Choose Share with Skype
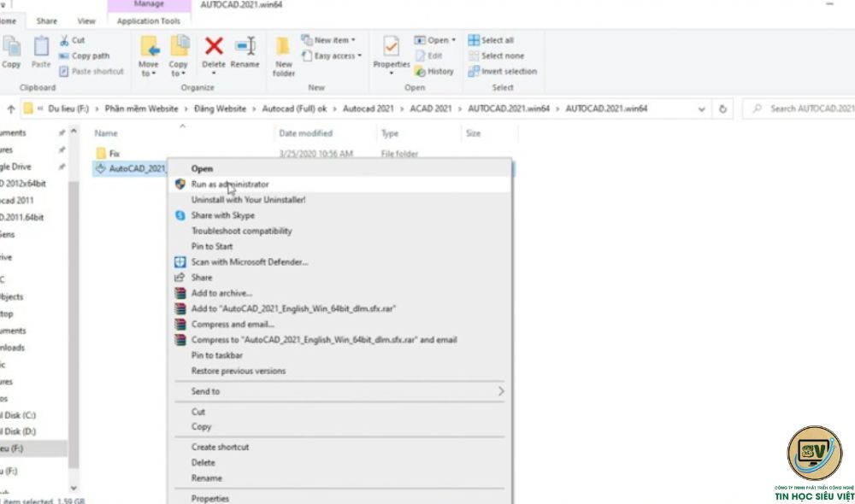 340,215
